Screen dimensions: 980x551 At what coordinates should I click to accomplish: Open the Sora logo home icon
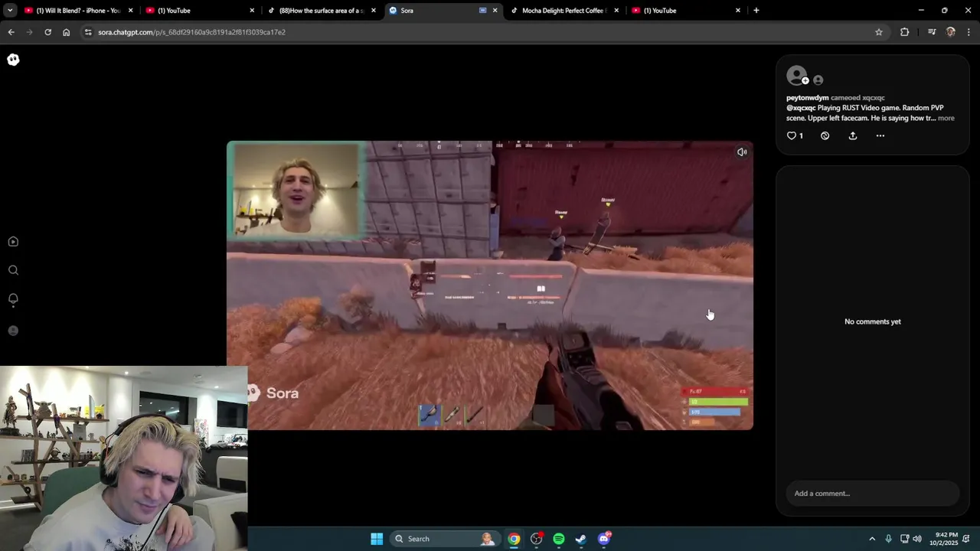(13, 60)
